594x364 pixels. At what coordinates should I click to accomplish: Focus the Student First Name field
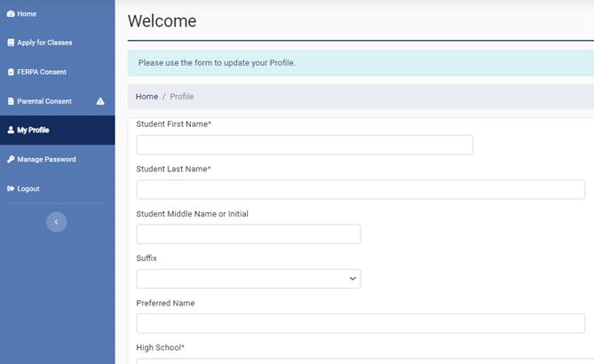(305, 145)
